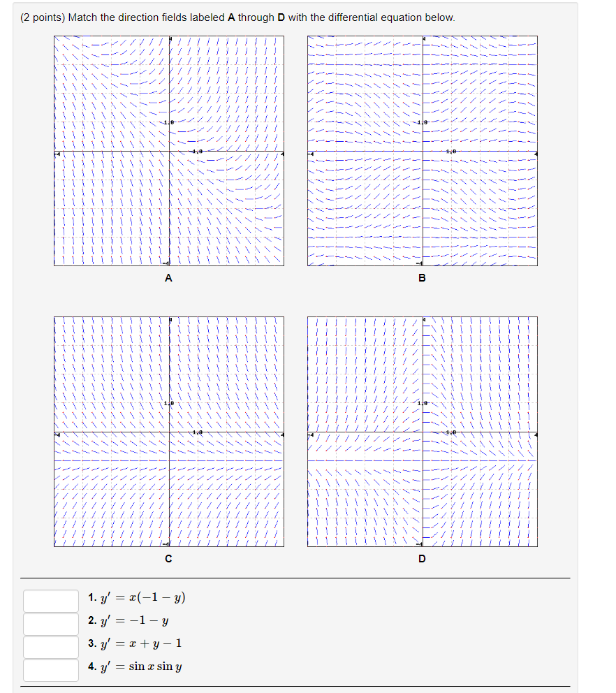Click the answer box for equation 3
616x693 pixels.
[50, 646]
